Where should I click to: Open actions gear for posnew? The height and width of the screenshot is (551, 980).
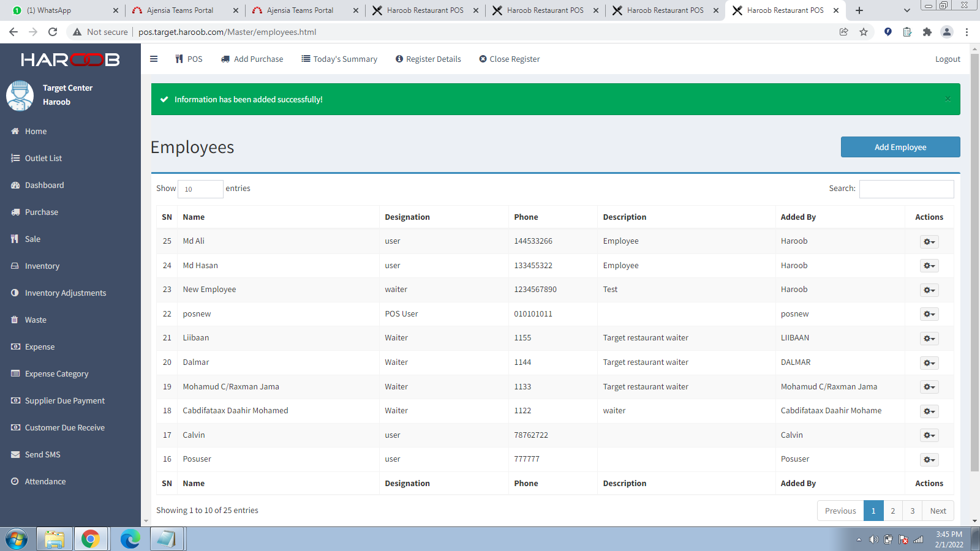[929, 314]
